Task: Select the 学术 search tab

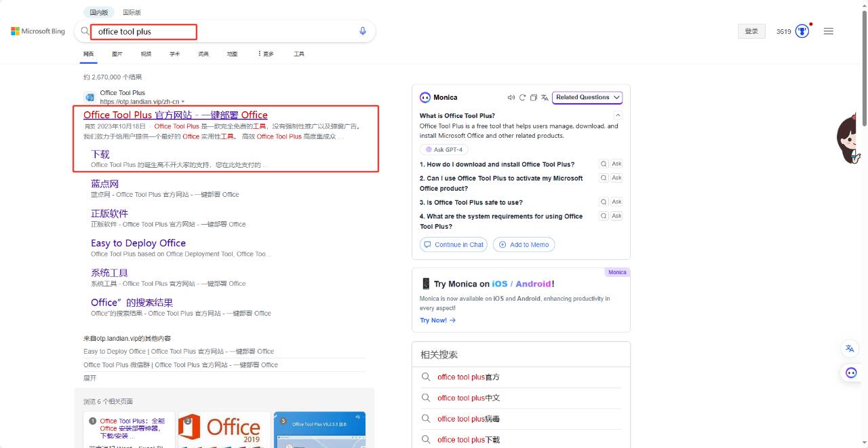Action: coord(175,54)
